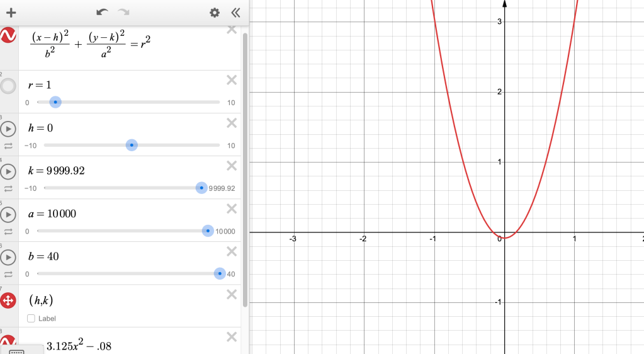Hide the ellipse equation graph
This screenshot has height=354, width=644.
8,36
